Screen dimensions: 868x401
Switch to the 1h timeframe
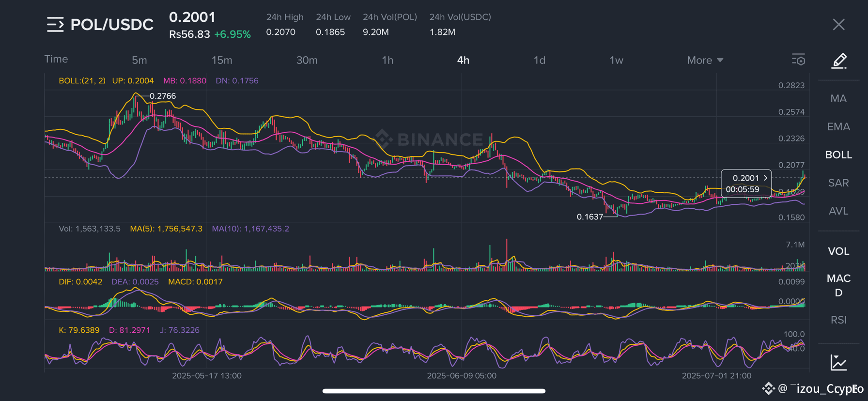pyautogui.click(x=387, y=60)
